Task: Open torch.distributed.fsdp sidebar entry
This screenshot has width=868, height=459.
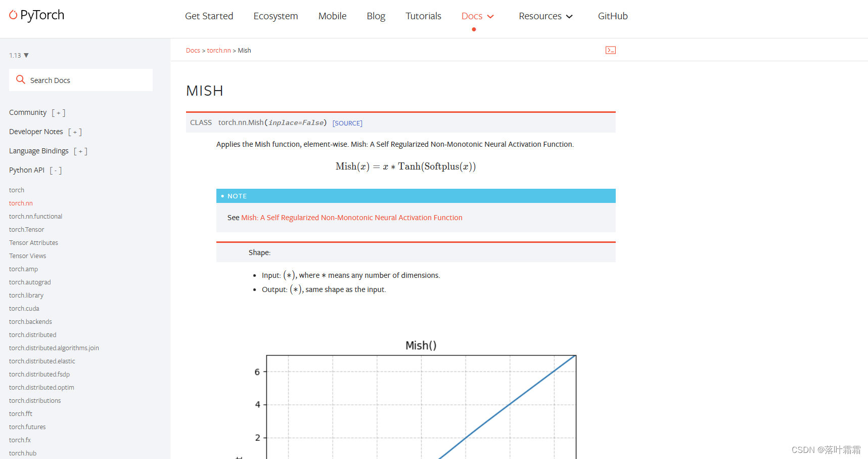Action: click(x=39, y=374)
